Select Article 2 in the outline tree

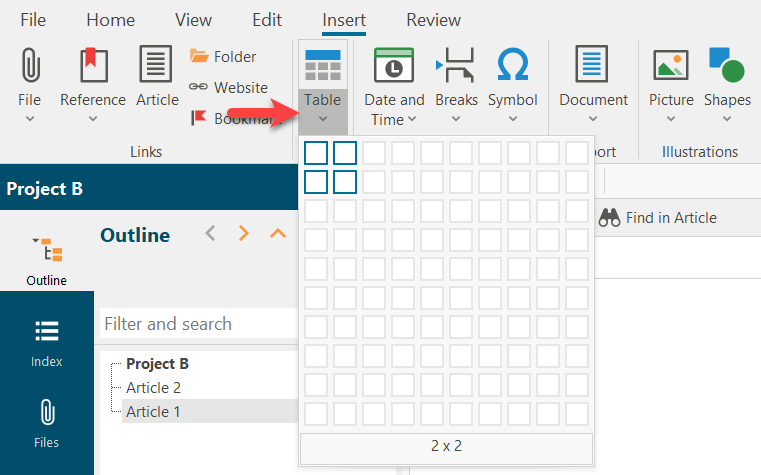coord(153,388)
